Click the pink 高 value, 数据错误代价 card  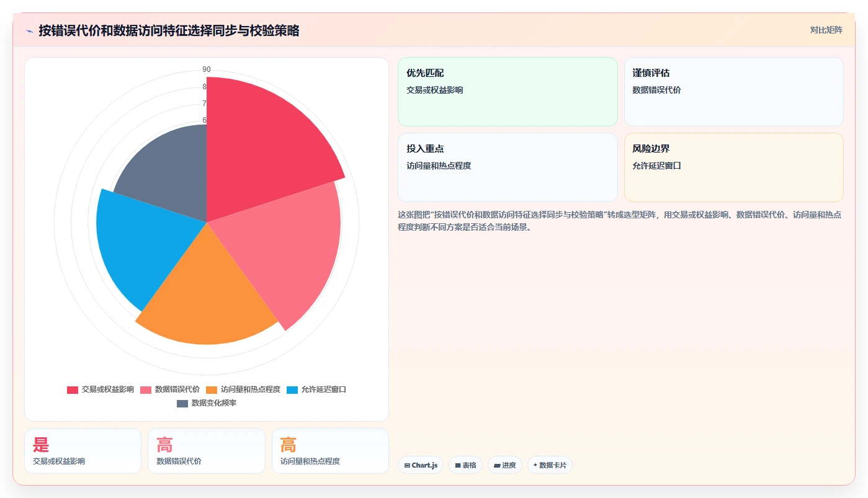pos(164,445)
